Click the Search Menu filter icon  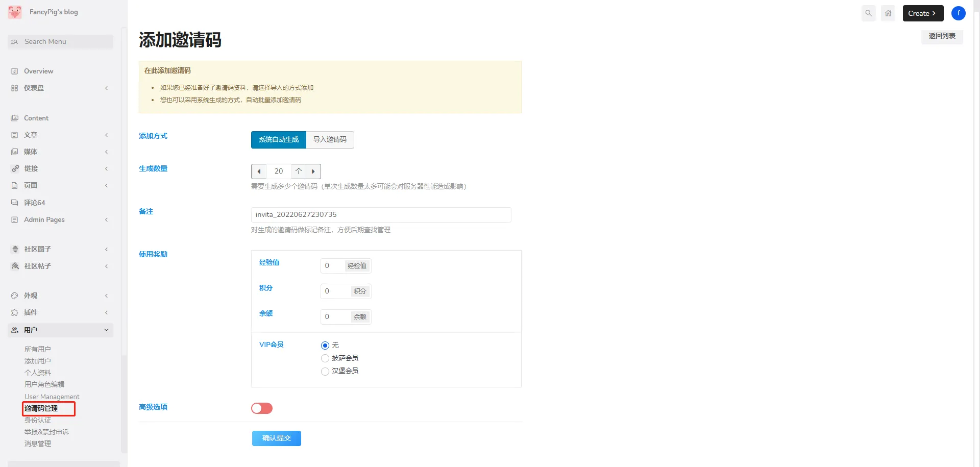point(15,42)
